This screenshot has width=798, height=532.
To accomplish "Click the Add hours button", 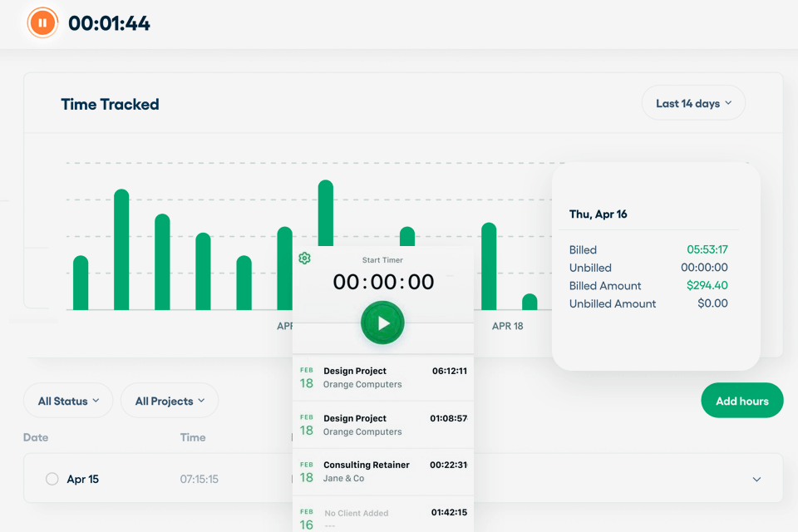I will 742,401.
